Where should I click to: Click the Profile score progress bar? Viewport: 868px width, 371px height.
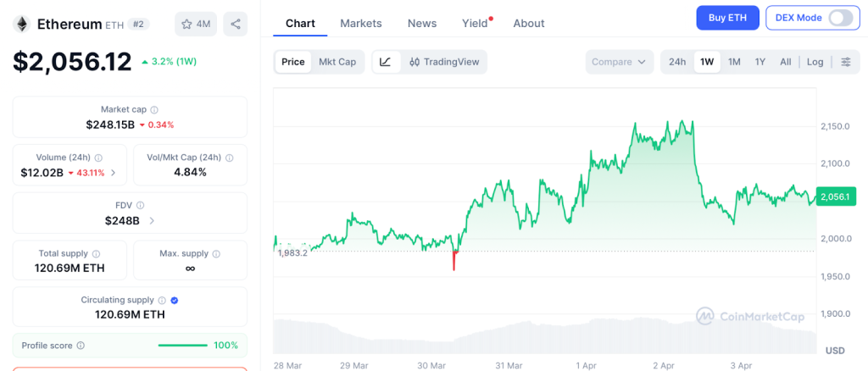(182, 346)
